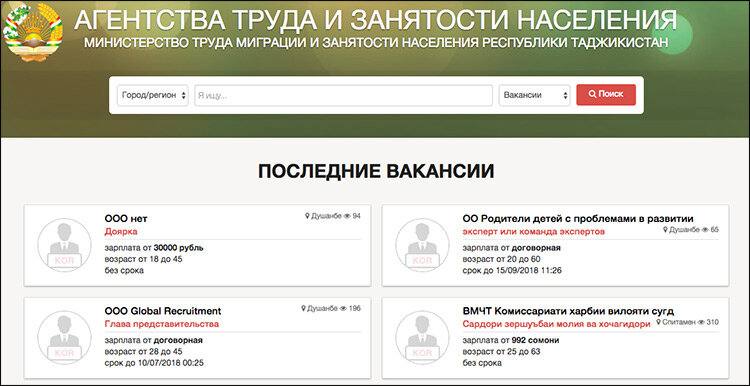Open the ООО Global Recruitment title
This screenshot has height=386, width=750.
coord(163,311)
